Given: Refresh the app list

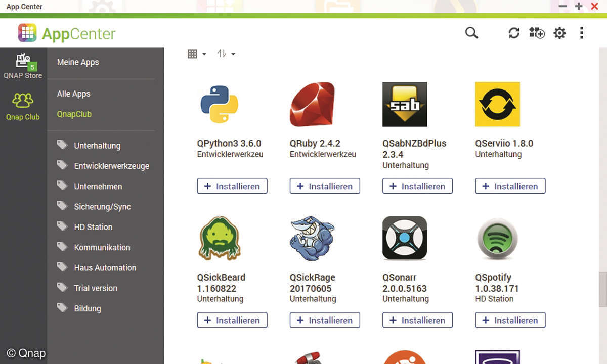Looking at the screenshot, I should pos(514,33).
